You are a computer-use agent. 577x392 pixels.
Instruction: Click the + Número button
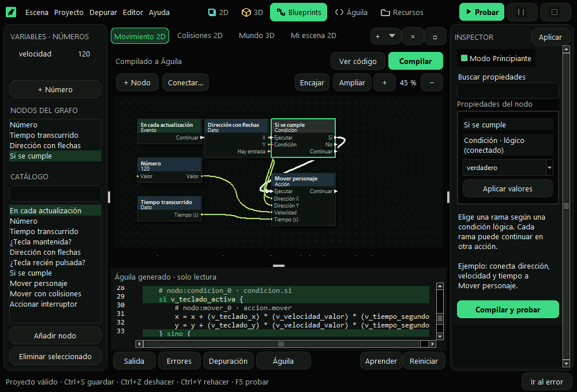[55, 89]
